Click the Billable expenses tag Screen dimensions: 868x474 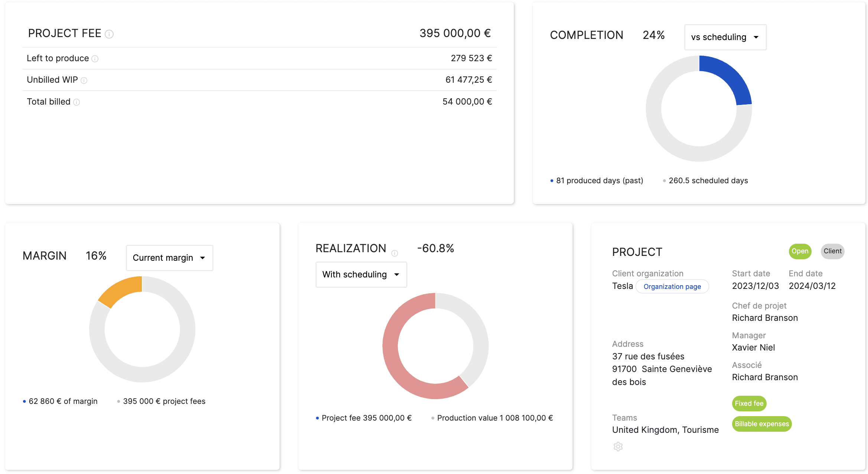pyautogui.click(x=761, y=424)
